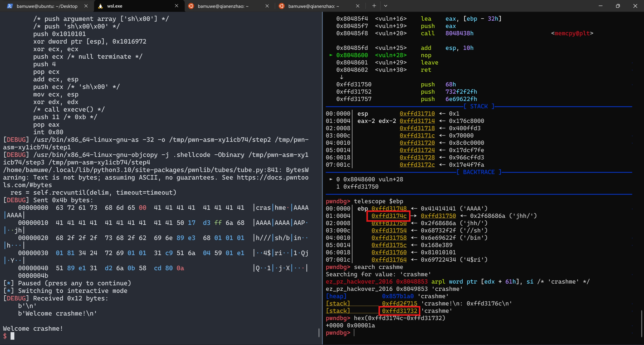
Task: Click stack address 0xffd31714 link
Action: (x=417, y=121)
